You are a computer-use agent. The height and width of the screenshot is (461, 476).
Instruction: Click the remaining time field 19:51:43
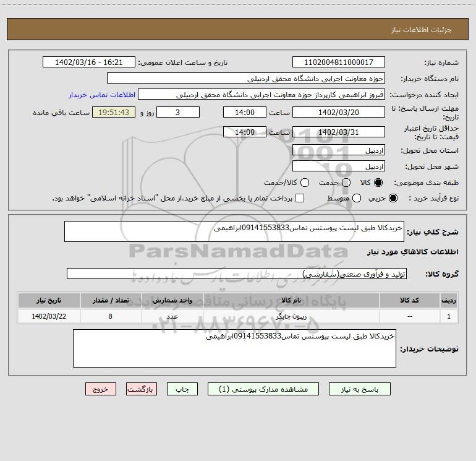[x=114, y=112]
